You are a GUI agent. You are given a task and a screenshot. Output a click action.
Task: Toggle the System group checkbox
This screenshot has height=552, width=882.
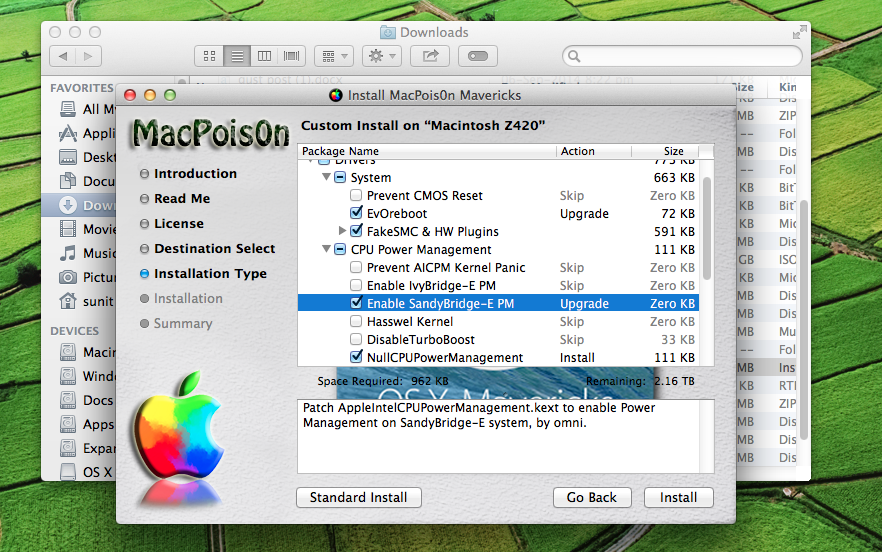pyautogui.click(x=340, y=177)
